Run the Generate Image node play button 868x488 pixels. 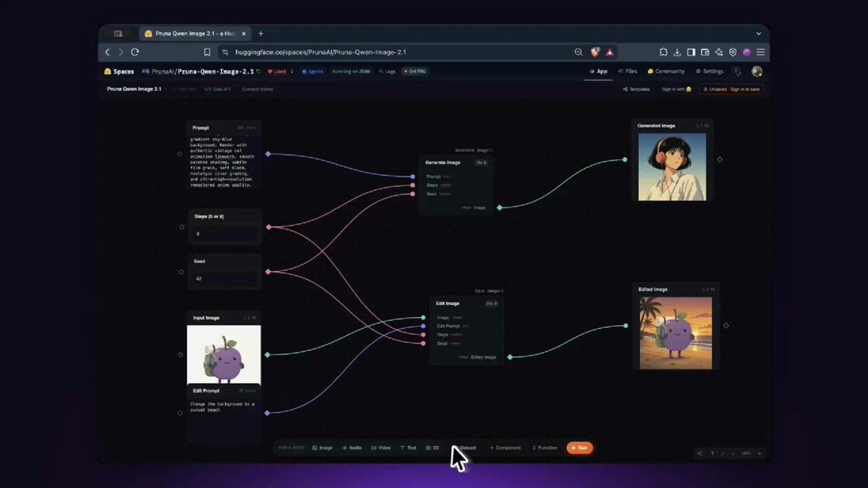pyautogui.click(x=481, y=163)
